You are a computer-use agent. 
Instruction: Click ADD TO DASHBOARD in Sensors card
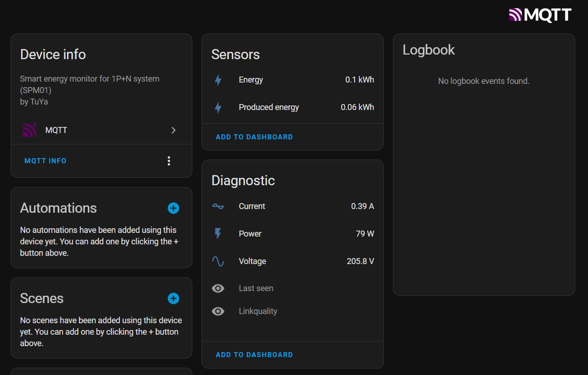pos(254,137)
